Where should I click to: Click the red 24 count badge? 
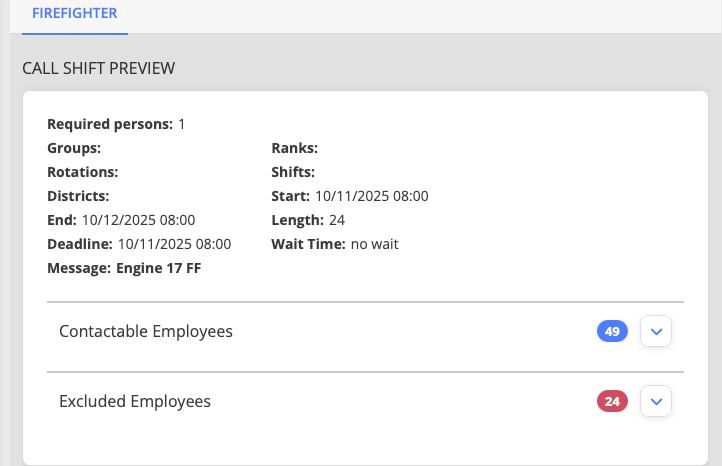point(612,402)
